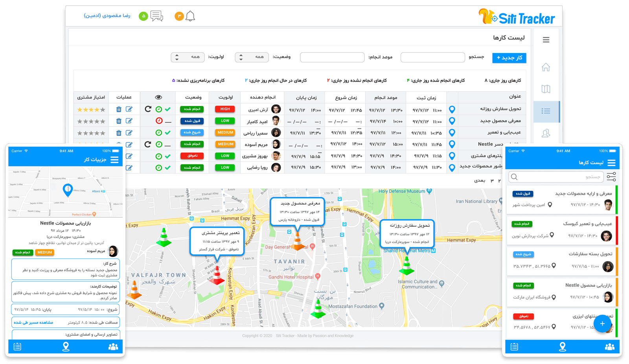This screenshot has height=364, width=629.
Task: Click green clock icon in آرش امیری row
Action: (159, 109)
